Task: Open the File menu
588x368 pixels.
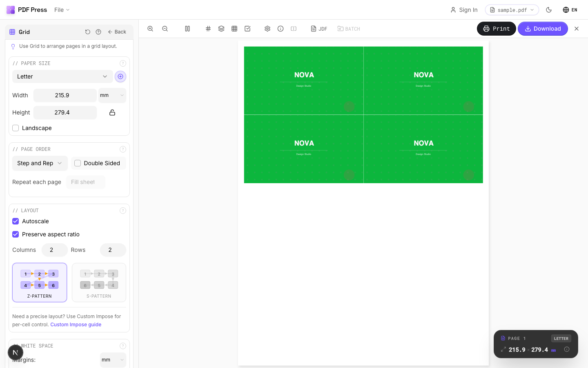Action: click(62, 10)
